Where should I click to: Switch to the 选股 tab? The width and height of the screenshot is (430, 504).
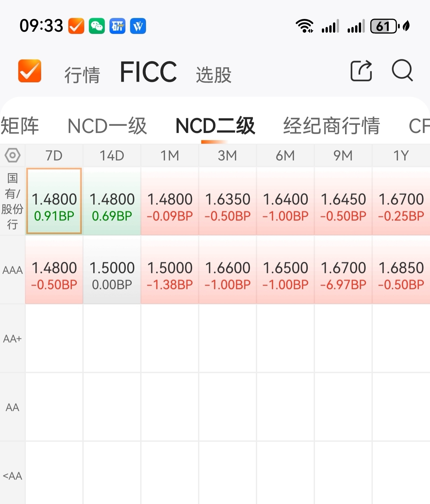point(214,75)
